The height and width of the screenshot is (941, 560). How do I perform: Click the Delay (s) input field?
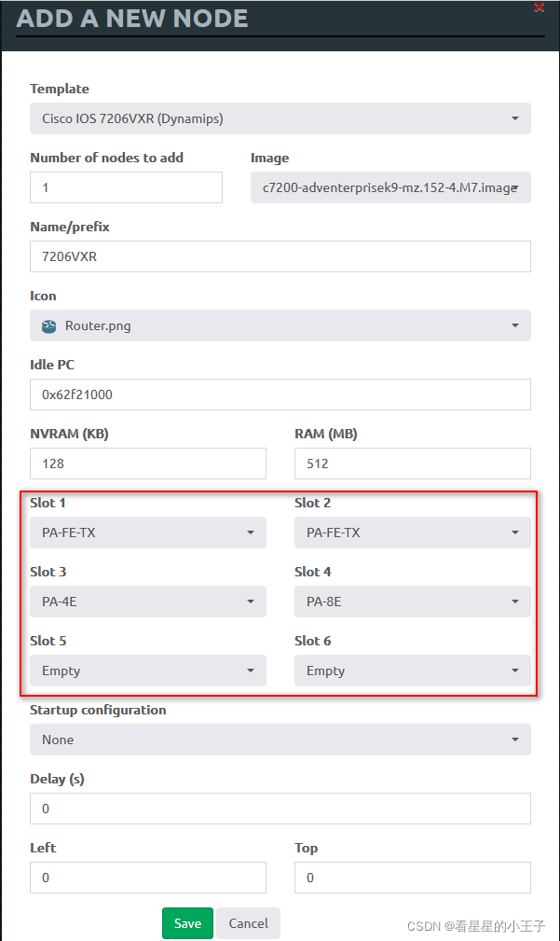280,809
